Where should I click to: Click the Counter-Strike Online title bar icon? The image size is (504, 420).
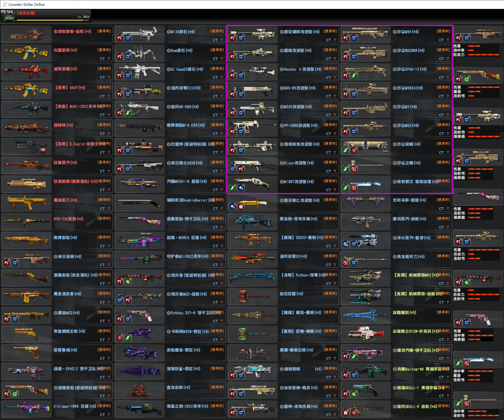(5, 4)
